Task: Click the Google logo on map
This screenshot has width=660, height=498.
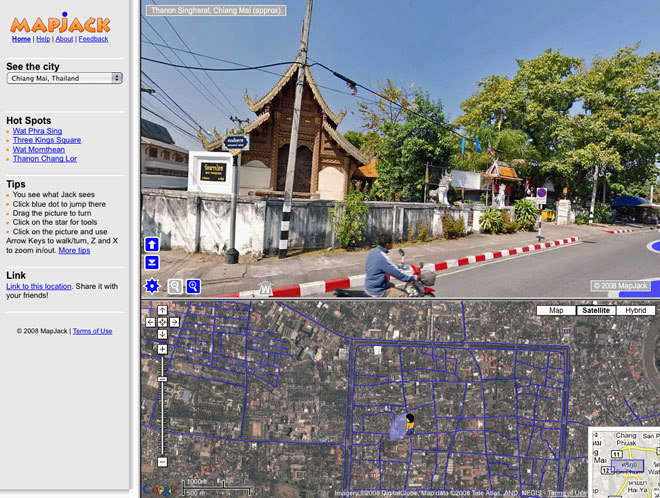Action: click(160, 490)
